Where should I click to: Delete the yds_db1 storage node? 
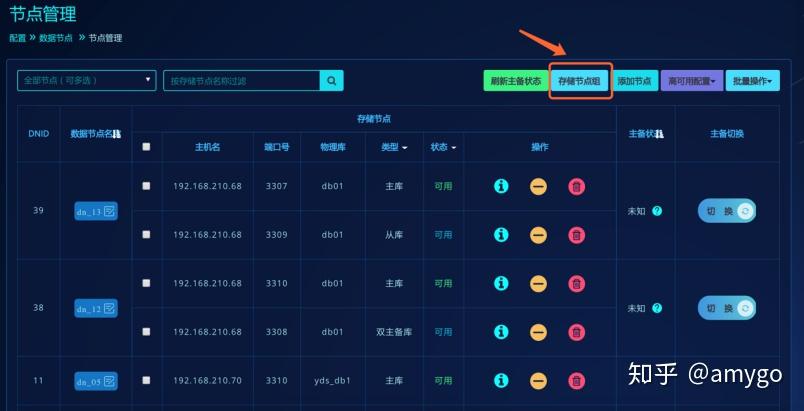(576, 381)
